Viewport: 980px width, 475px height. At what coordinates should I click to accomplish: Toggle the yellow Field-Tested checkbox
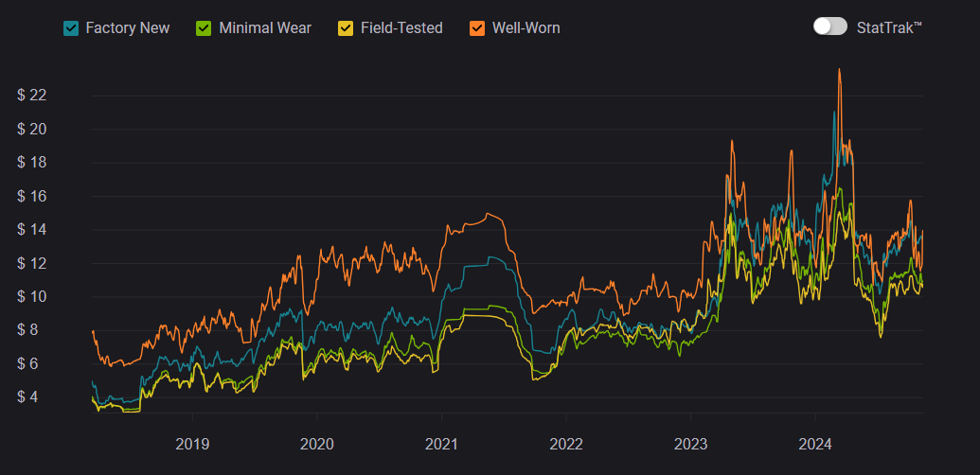click(x=346, y=27)
